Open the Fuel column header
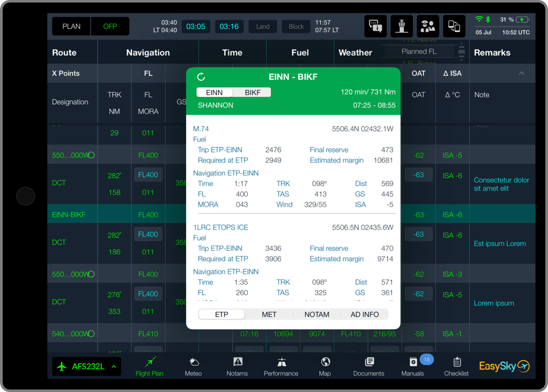Image resolution: width=548 pixels, height=392 pixels. (300, 52)
